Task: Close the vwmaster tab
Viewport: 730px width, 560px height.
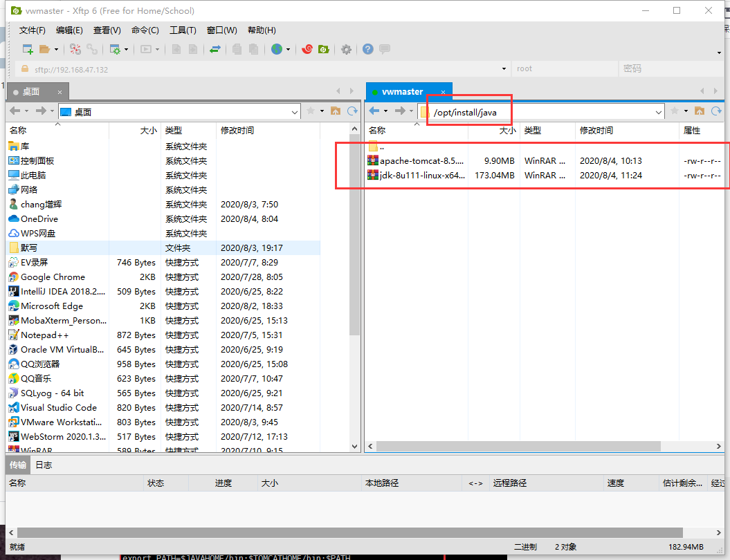Action: 444,92
